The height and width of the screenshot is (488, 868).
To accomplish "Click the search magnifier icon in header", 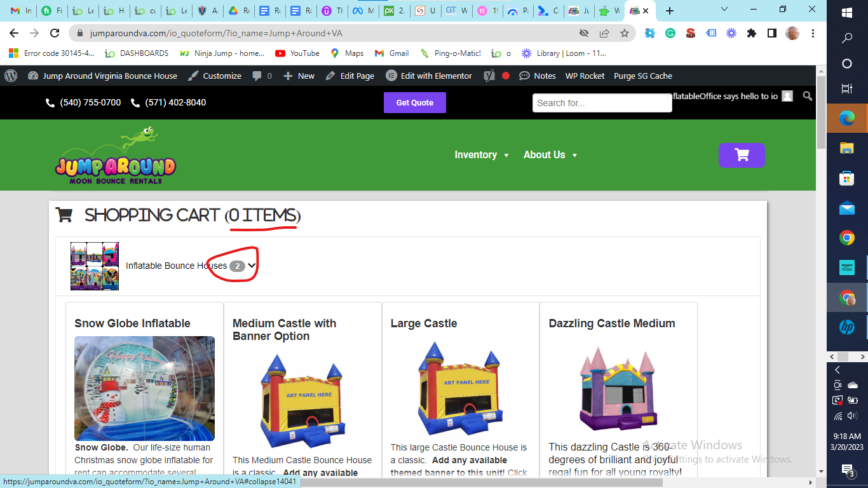I will tap(807, 96).
